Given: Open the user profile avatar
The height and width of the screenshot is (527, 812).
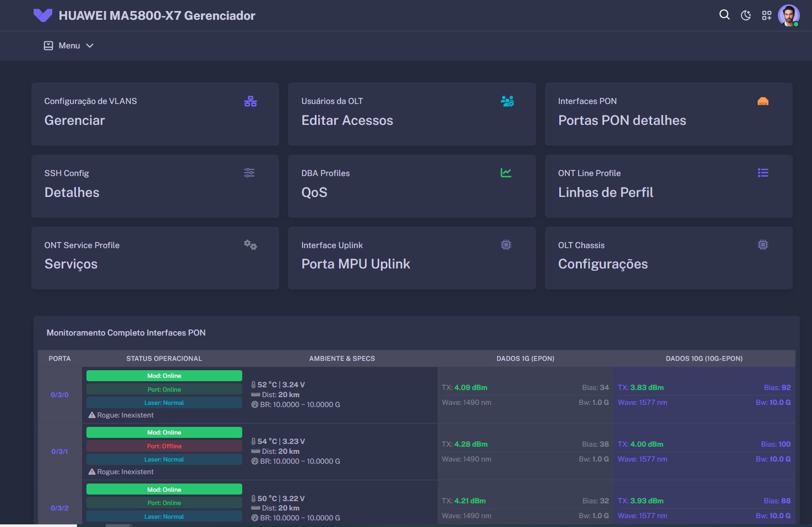Looking at the screenshot, I should (x=788, y=15).
